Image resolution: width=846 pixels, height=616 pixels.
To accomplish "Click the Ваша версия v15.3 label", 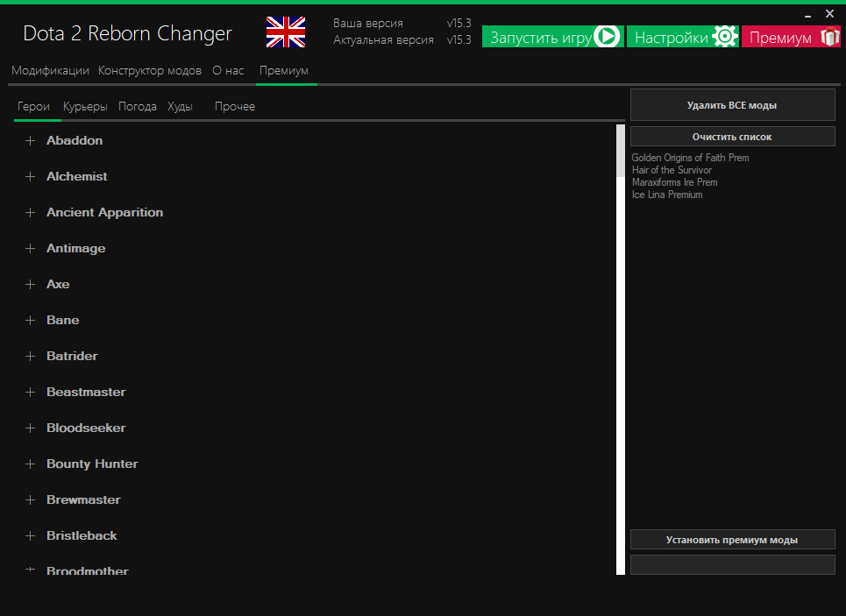I will pos(402,23).
